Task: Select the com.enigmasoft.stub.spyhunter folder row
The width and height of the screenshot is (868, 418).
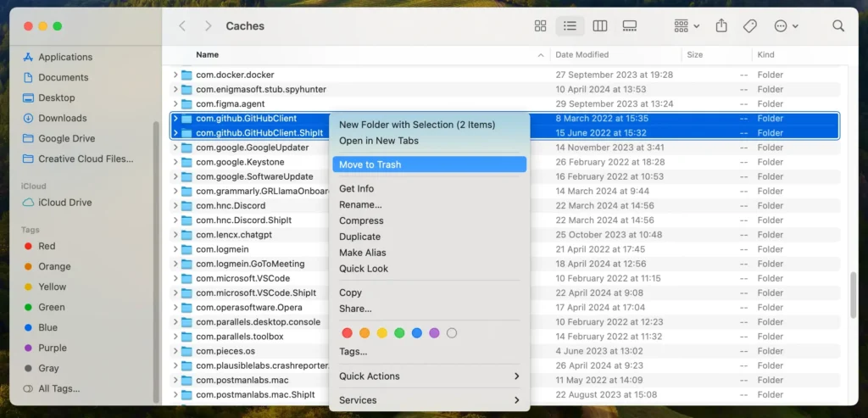Action: pos(504,89)
